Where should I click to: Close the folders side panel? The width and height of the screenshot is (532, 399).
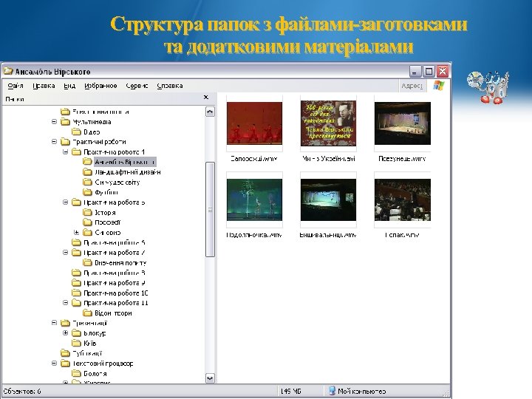[206, 98]
